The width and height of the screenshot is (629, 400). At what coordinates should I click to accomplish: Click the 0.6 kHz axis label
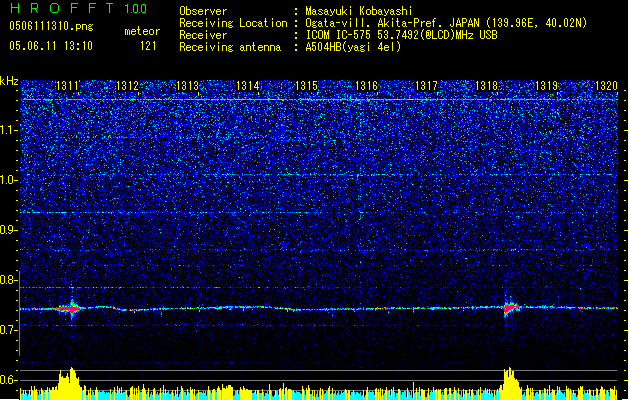pos(9,380)
